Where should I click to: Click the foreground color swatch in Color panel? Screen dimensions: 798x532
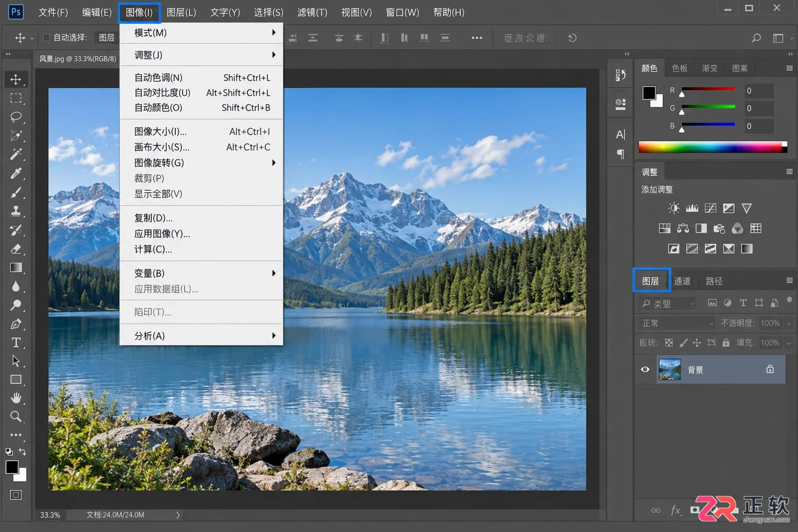(x=649, y=93)
